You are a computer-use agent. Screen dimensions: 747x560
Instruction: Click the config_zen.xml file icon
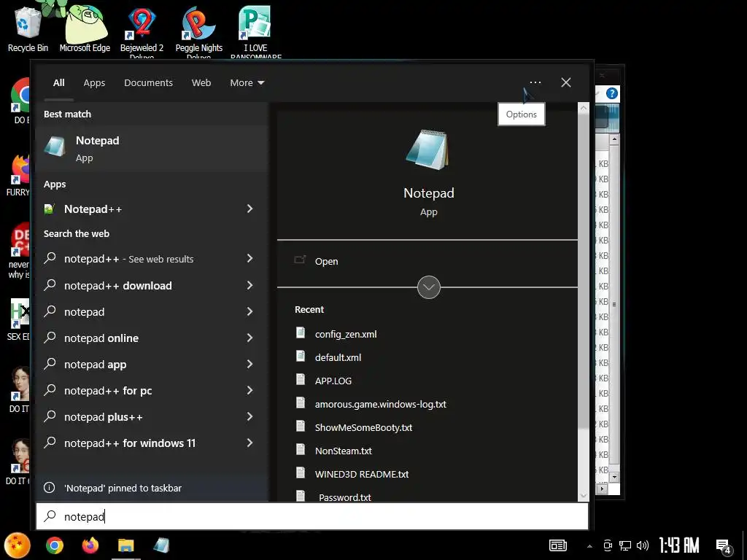[300, 332]
